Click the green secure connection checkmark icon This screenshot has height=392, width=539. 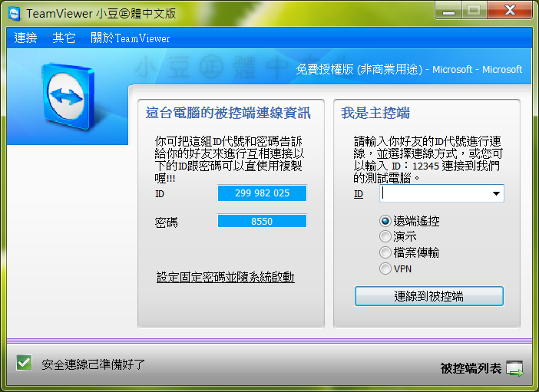[24, 363]
